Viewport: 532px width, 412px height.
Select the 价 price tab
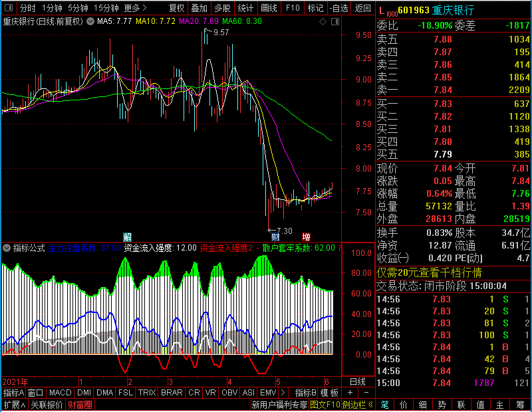(404, 405)
